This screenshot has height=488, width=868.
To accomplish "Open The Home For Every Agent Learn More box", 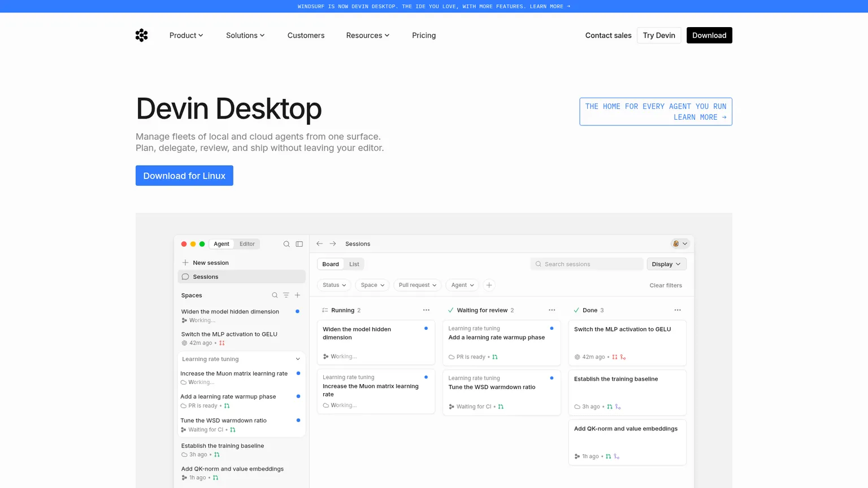I will click(656, 112).
